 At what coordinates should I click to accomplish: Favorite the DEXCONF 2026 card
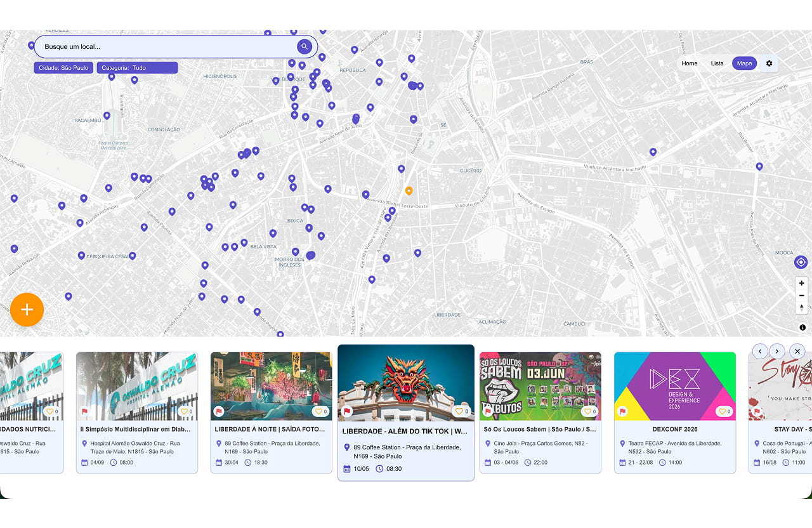pyautogui.click(x=724, y=411)
